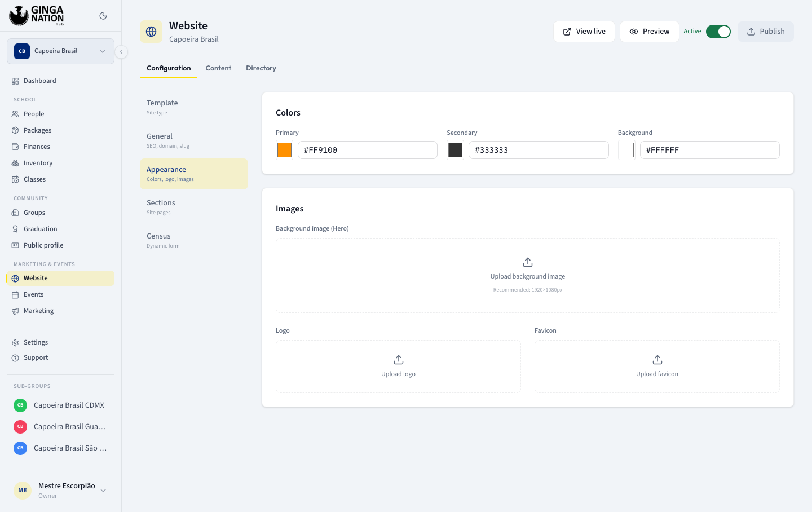The height and width of the screenshot is (512, 812).
Task: Click the Inventory icon in sidebar
Action: coord(15,163)
